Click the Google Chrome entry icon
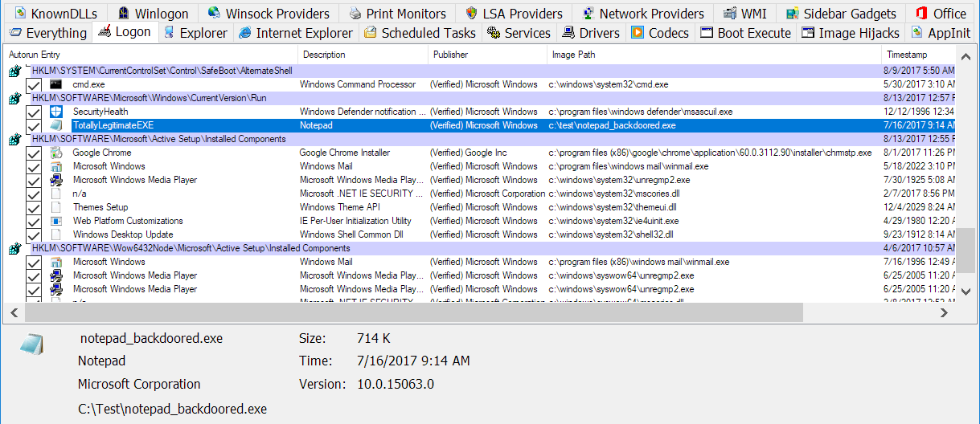This screenshot has width=980, height=424. coord(56,153)
